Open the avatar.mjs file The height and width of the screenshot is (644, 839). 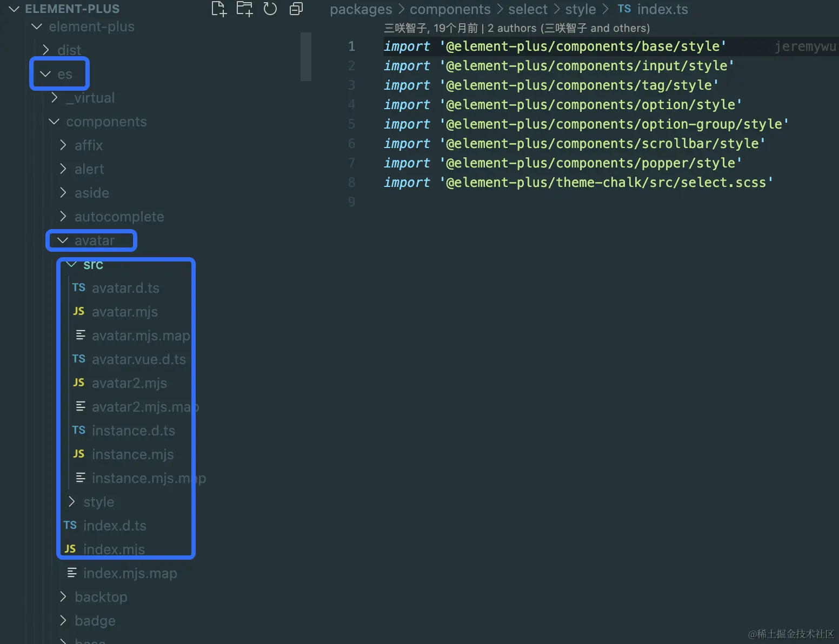click(x=125, y=312)
